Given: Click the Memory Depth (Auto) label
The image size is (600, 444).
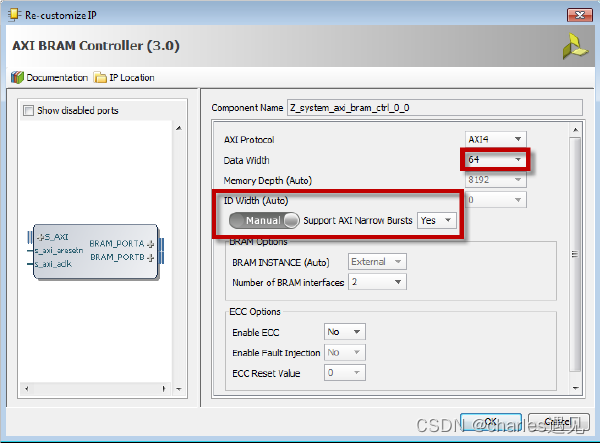Looking at the screenshot, I should [x=268, y=180].
